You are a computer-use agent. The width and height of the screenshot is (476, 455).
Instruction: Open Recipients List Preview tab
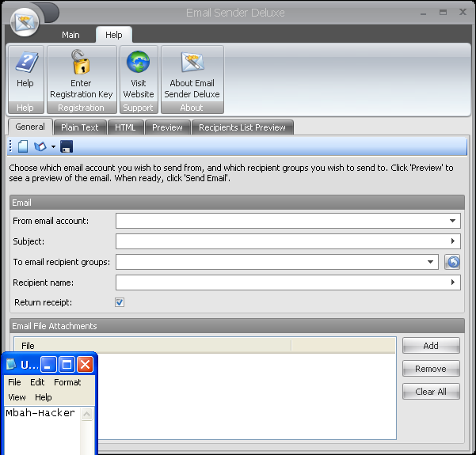click(242, 127)
